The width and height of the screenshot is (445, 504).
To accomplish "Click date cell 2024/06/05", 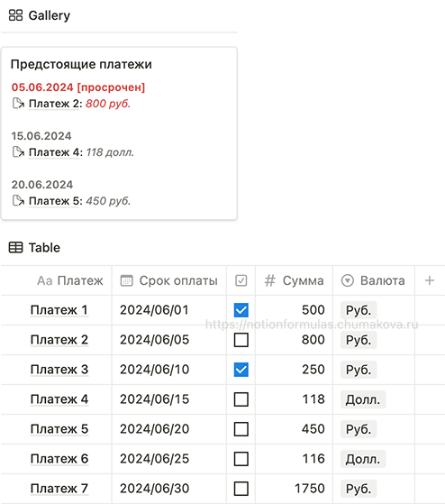I will tap(169, 340).
